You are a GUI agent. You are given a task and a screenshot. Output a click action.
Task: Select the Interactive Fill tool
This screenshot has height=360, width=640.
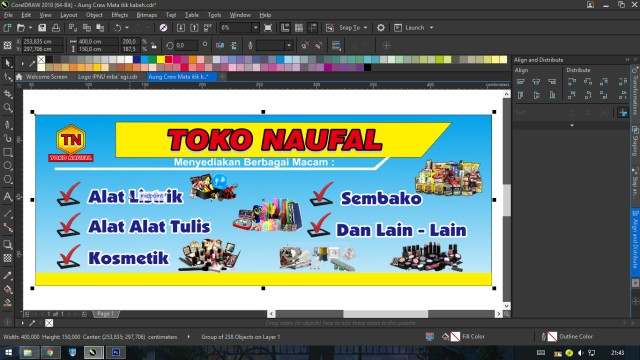7,289
